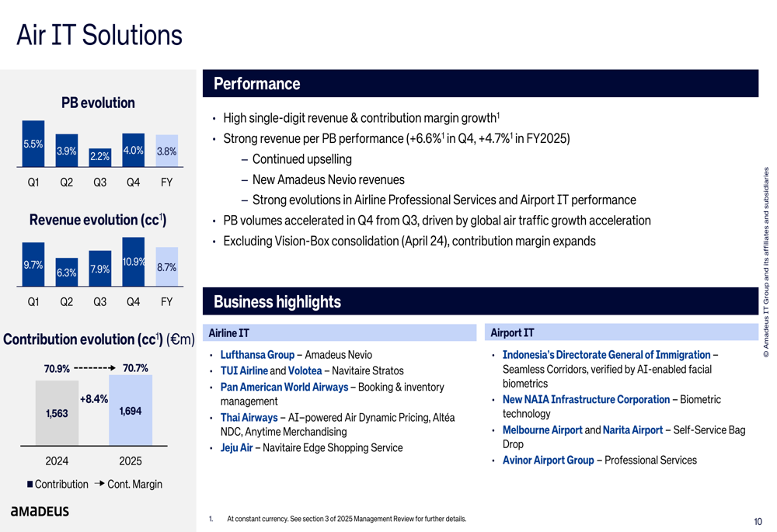Select the 6.3% revenue bar value
The width and height of the screenshot is (777, 532).
(x=66, y=273)
